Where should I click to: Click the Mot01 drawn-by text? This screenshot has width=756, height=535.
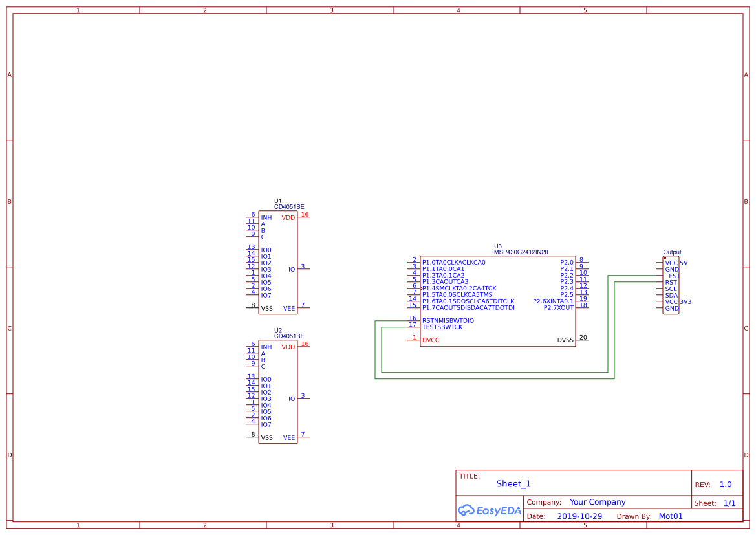click(x=671, y=516)
